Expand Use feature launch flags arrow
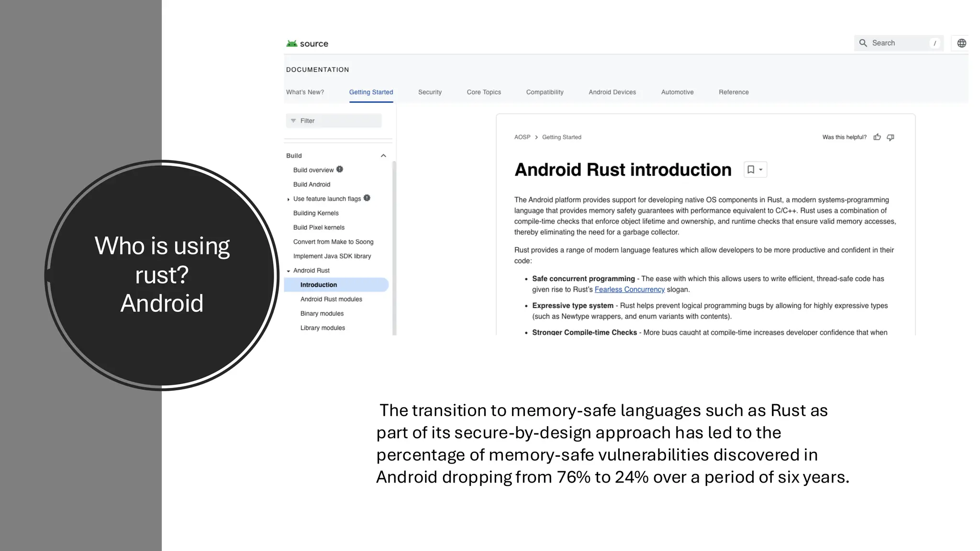Image resolution: width=980 pixels, height=551 pixels. [x=288, y=199]
